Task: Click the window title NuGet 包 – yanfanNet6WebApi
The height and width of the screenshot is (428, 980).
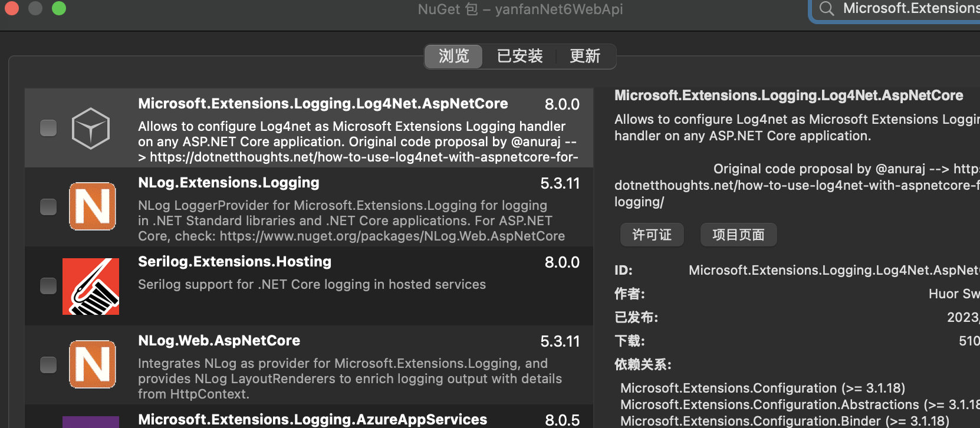Action: pos(520,9)
